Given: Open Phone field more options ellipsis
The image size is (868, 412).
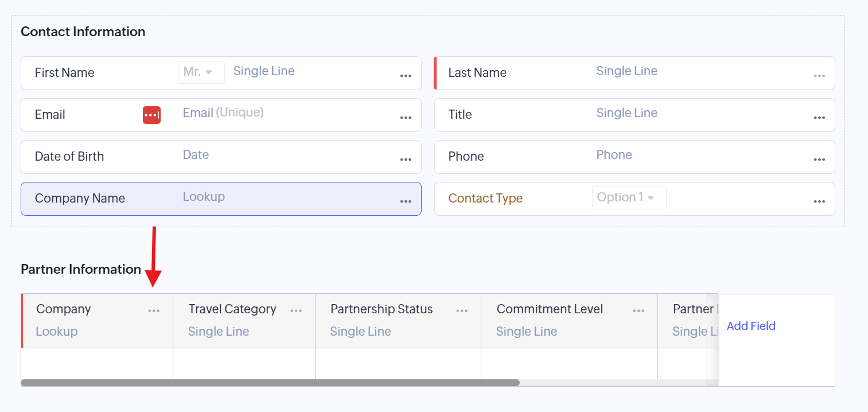Looking at the screenshot, I should (x=819, y=160).
